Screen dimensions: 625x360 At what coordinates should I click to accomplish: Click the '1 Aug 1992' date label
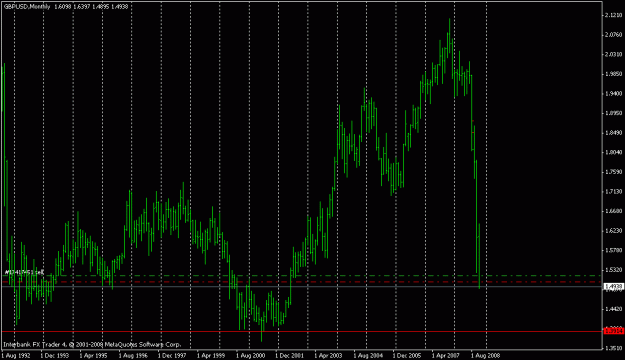(x=16, y=355)
